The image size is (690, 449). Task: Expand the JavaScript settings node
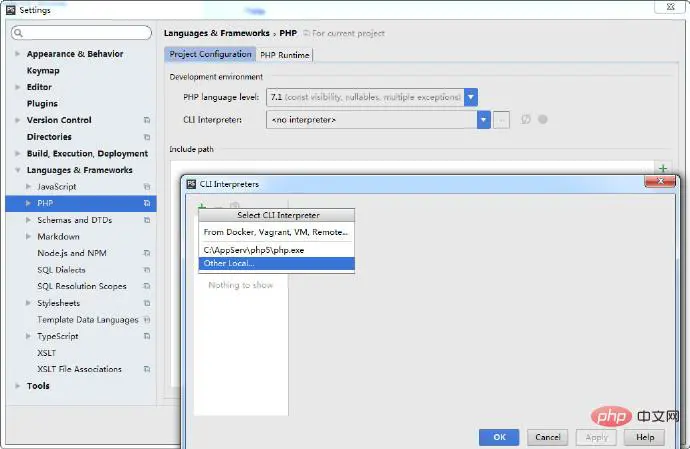(28, 187)
